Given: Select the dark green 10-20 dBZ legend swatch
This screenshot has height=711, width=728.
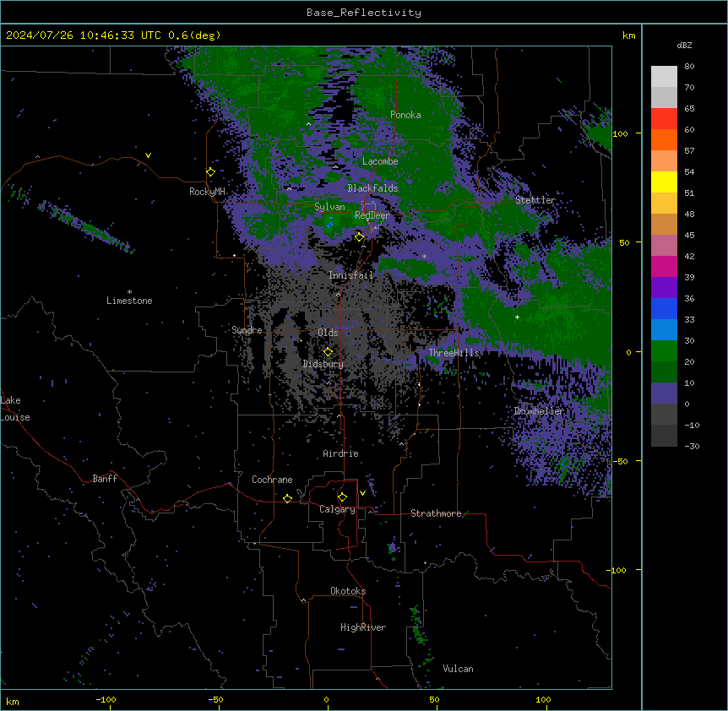Looking at the screenshot, I should [664, 372].
